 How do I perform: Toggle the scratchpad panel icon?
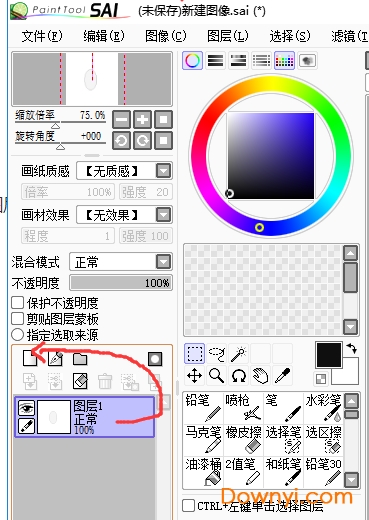point(307,61)
